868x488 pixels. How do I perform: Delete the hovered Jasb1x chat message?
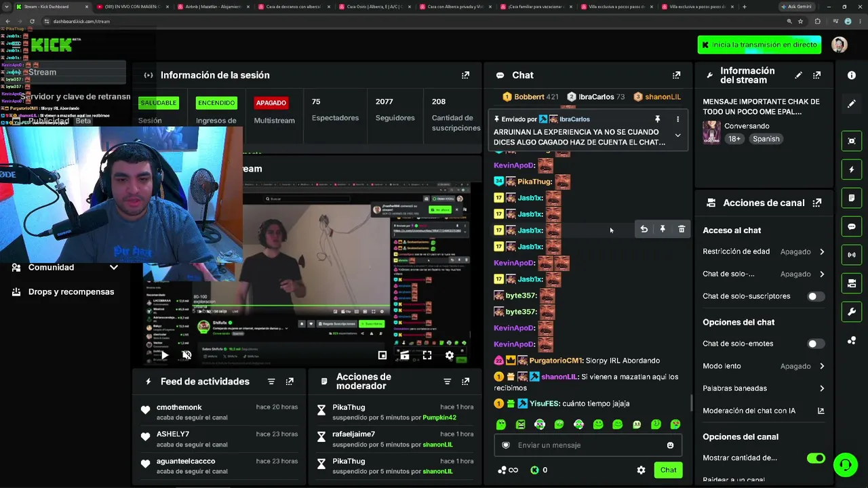point(682,229)
